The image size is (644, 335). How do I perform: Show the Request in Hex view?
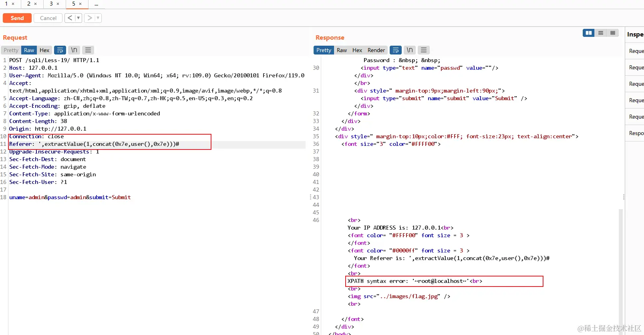[44, 50]
